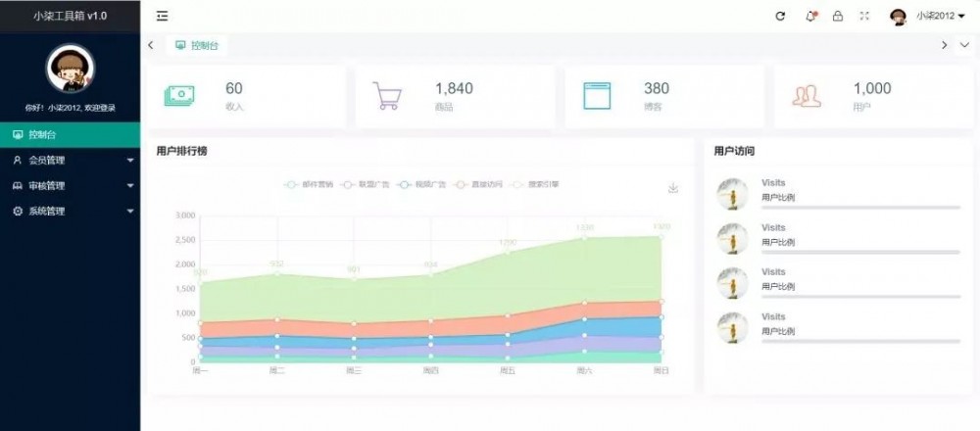The width and height of the screenshot is (980, 431).
Task: Open the 系统管理 menu item
Action: [70, 212]
